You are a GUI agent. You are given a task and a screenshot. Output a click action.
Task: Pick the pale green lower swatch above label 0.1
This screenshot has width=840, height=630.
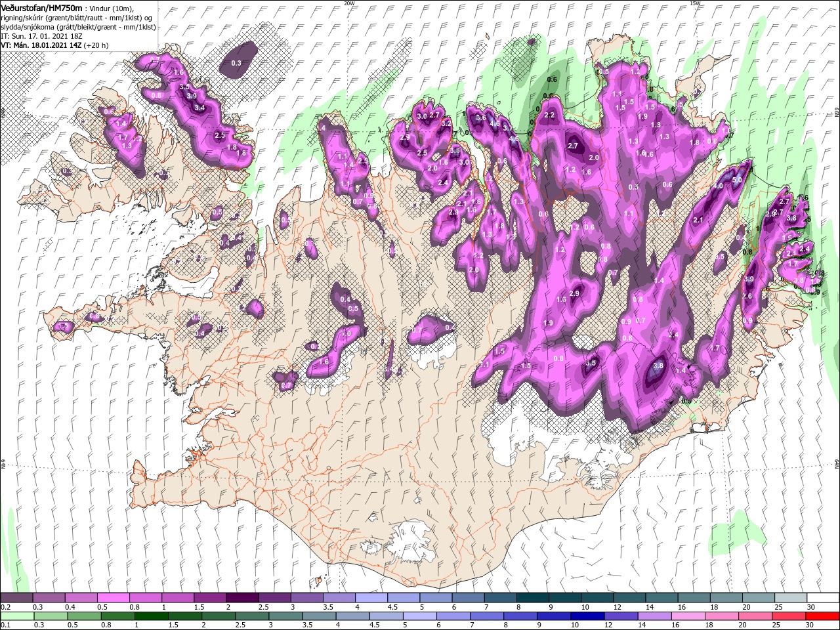16,616
